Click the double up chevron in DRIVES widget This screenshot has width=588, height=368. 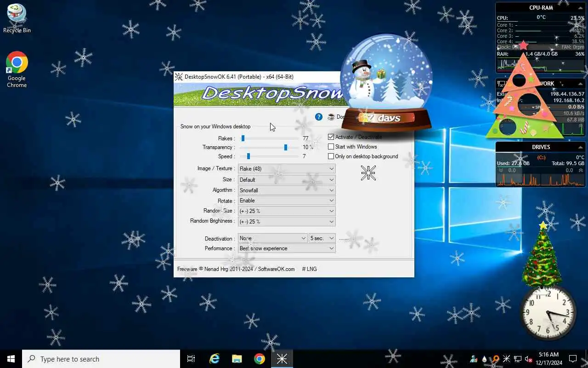tap(581, 170)
